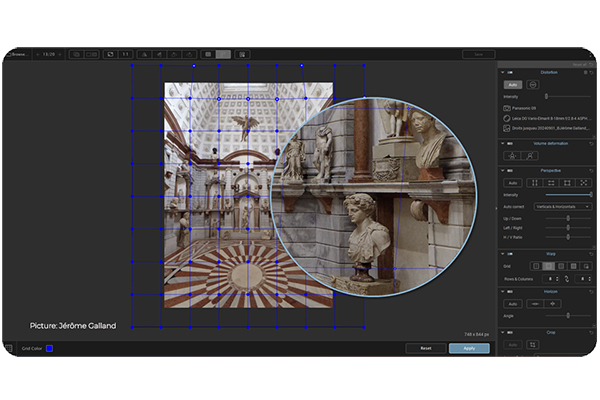Select fourth dense Warp grid preset
This screenshot has width=600, height=400.
tap(573, 266)
